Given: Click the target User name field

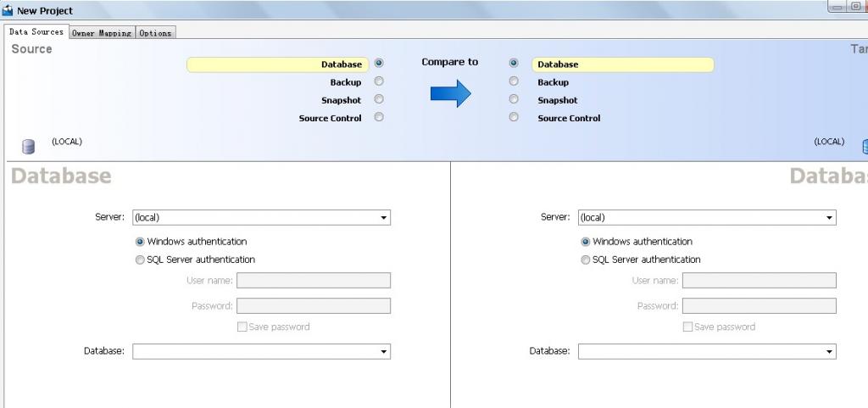Looking at the screenshot, I should click(759, 280).
